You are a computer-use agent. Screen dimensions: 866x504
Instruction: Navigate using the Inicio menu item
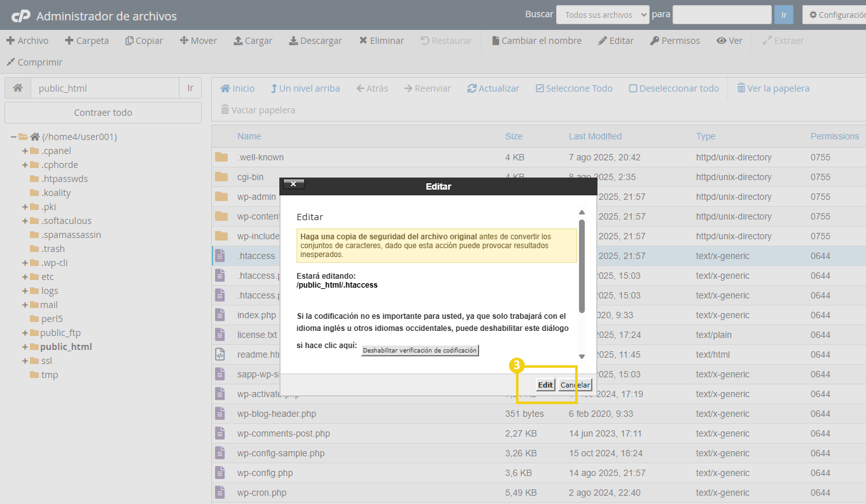click(x=237, y=88)
